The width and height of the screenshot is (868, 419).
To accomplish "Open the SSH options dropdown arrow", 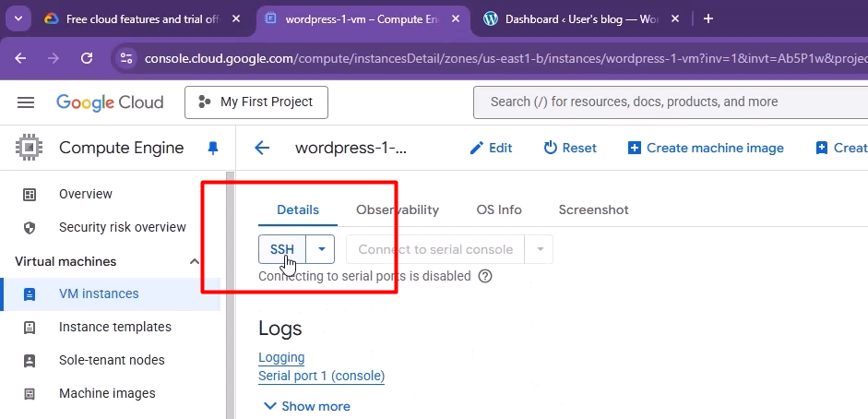I will [321, 249].
